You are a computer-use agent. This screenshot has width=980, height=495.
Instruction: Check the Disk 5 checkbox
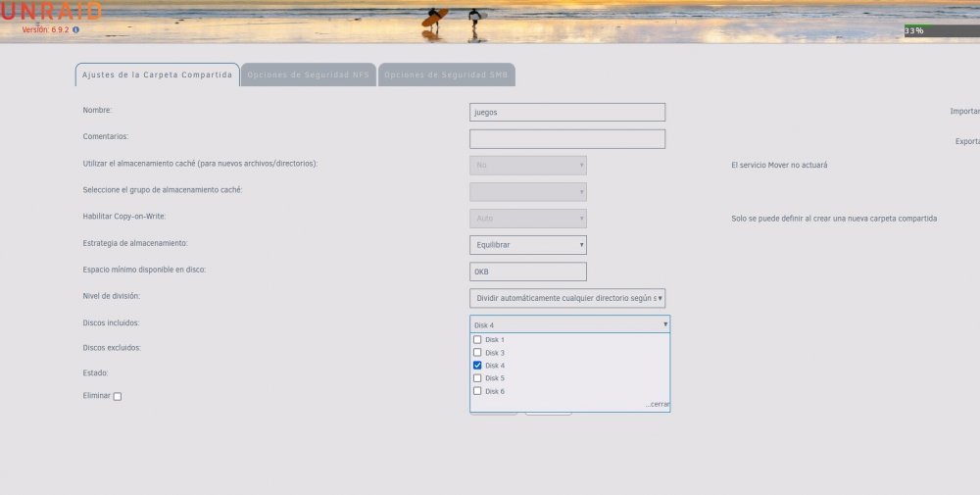click(477, 378)
